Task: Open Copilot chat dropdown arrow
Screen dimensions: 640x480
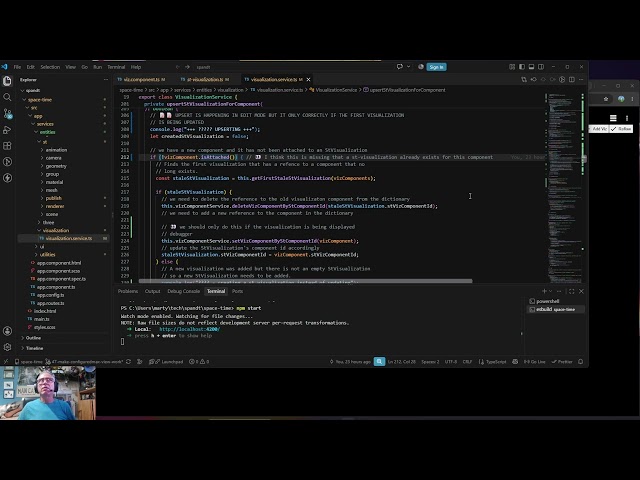Action: click(408, 67)
